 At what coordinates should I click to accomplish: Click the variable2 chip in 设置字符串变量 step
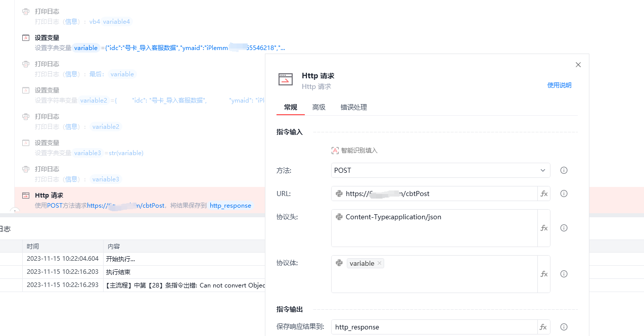[x=94, y=101]
